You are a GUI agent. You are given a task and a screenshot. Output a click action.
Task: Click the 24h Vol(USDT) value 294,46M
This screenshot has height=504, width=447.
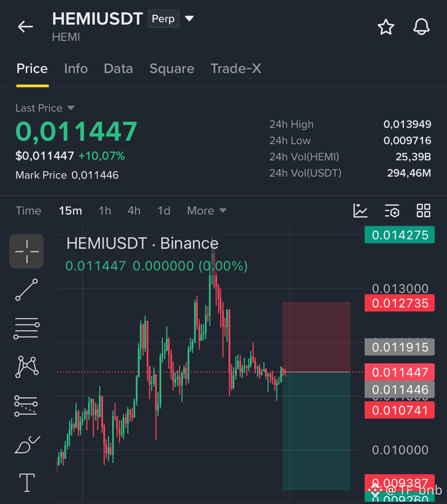pyautogui.click(x=409, y=173)
